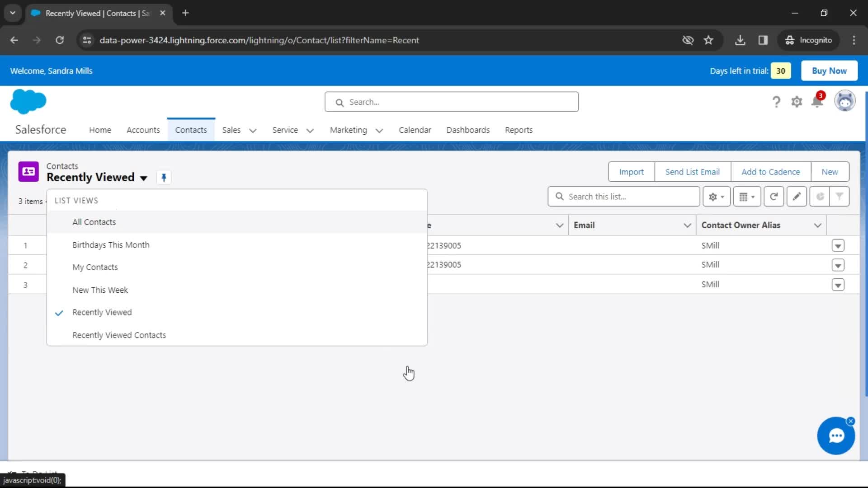Open Email column header menu

tap(687, 225)
